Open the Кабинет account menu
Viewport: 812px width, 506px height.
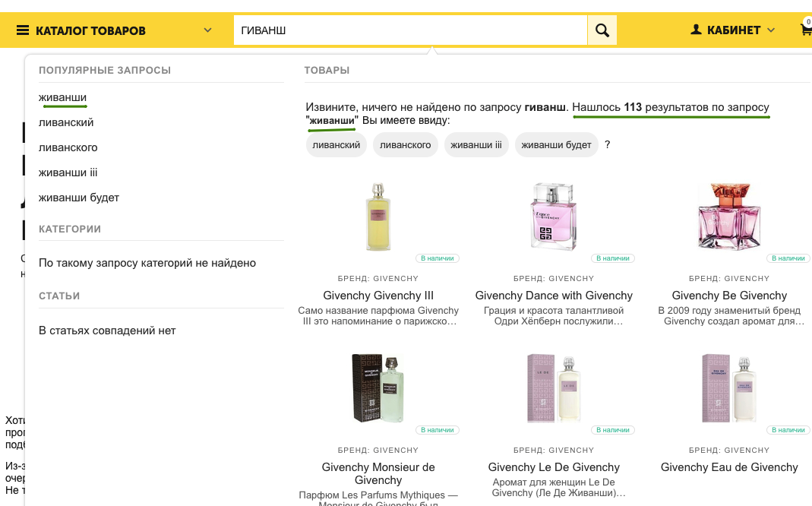point(733,30)
